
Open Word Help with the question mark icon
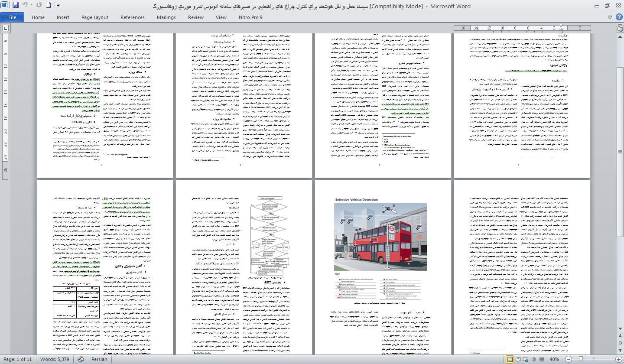click(618, 17)
